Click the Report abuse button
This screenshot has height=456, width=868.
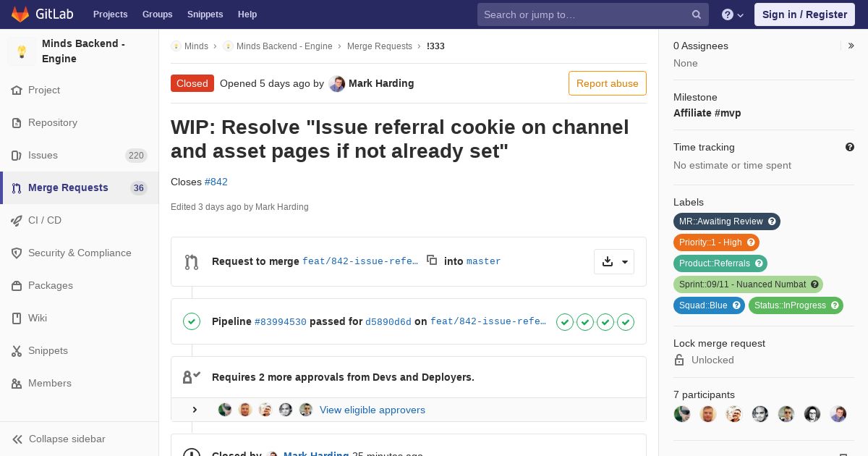pyautogui.click(x=608, y=83)
